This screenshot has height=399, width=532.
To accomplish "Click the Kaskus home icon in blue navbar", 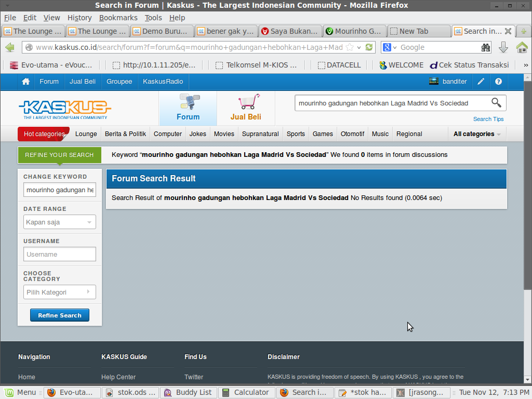I will [x=26, y=82].
